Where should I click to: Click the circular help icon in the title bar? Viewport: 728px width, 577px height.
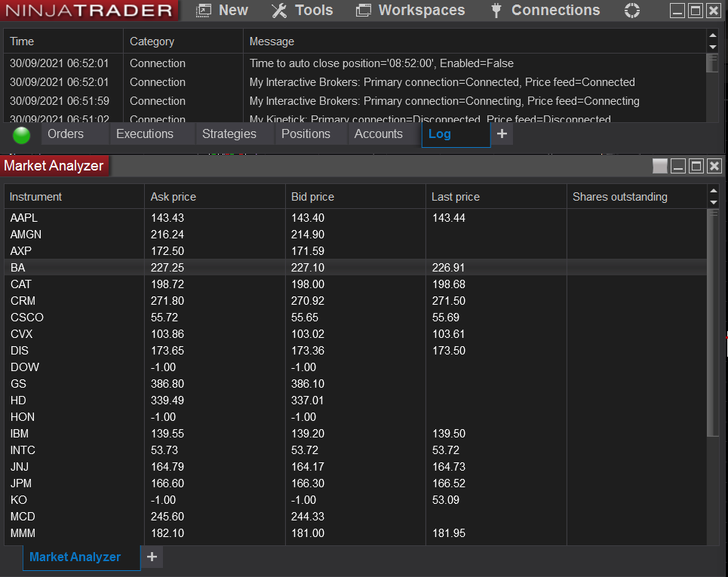coord(632,11)
